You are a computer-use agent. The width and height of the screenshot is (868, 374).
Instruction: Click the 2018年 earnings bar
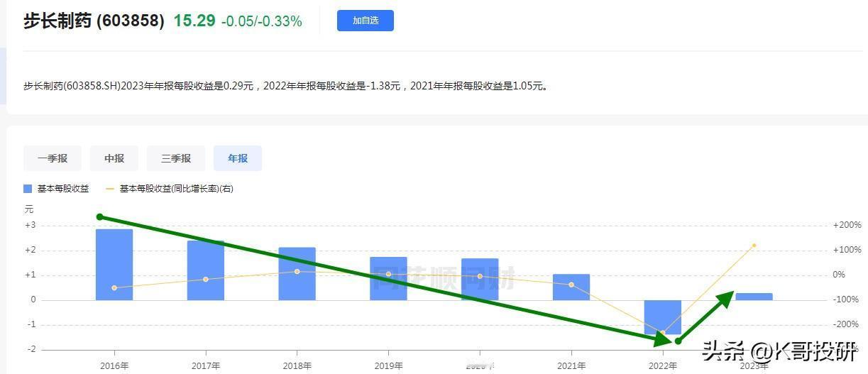tap(297, 273)
